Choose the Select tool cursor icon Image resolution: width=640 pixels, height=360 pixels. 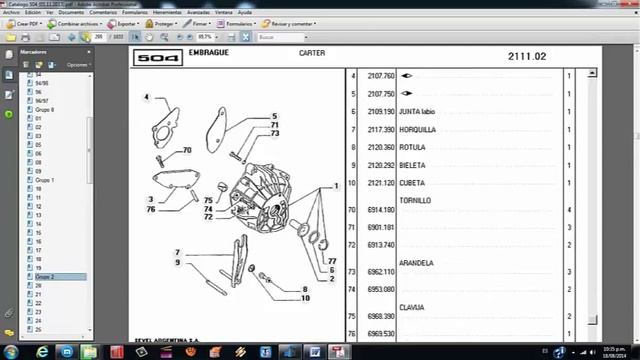(135, 38)
